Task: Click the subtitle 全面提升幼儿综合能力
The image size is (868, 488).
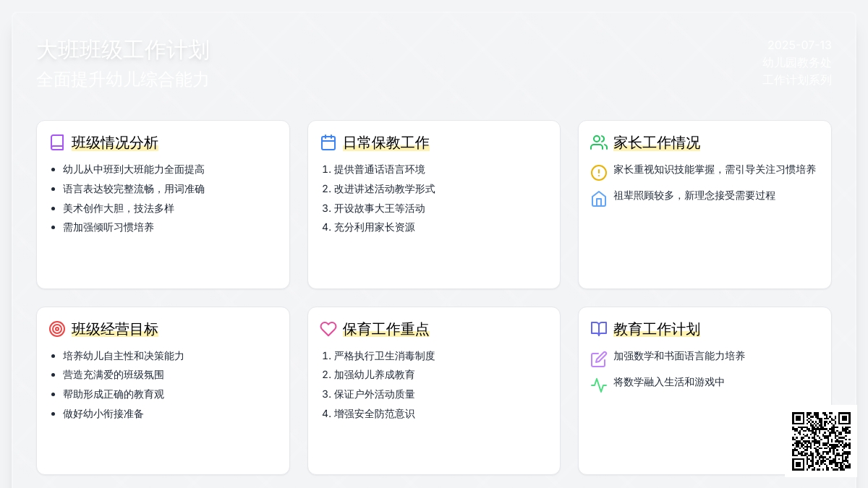Action: [x=123, y=79]
